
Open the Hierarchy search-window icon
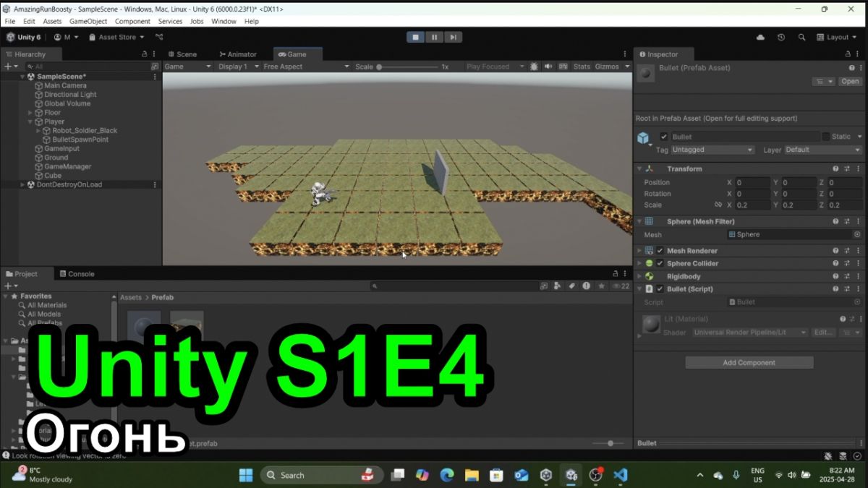pyautogui.click(x=154, y=67)
